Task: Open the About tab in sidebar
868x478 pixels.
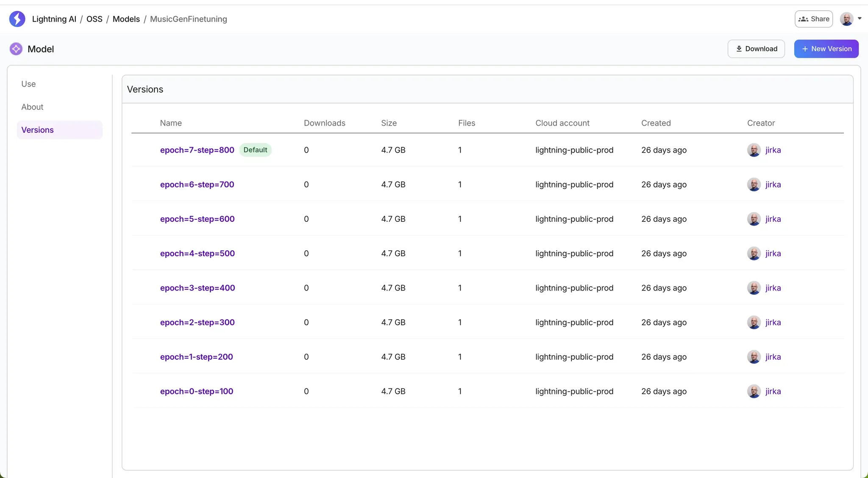Action: click(x=32, y=107)
